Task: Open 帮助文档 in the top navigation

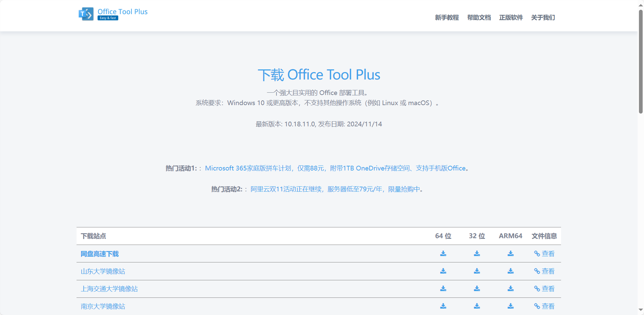Action: pos(479,18)
